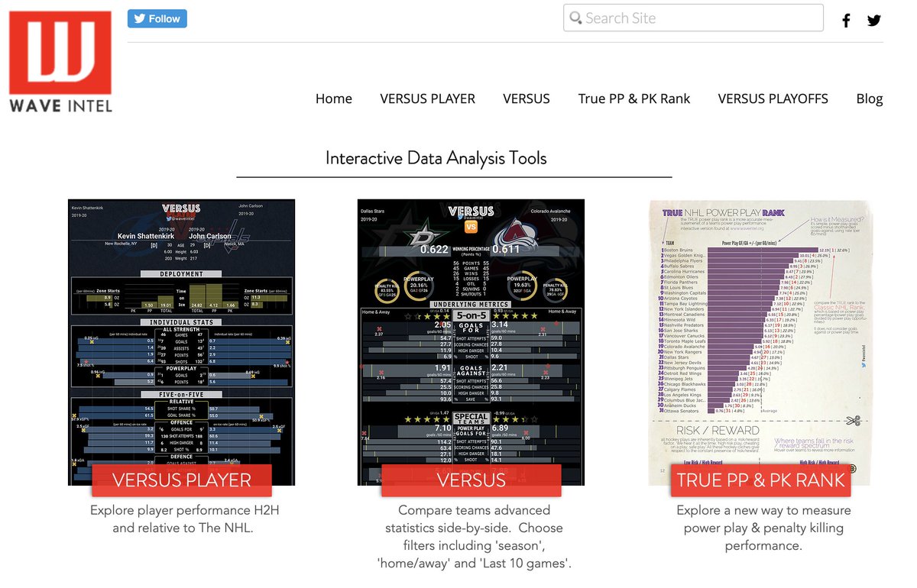Image resolution: width=917 pixels, height=588 pixels.
Task: Click the orange VS badge in thumbnail
Action: pos(471,227)
